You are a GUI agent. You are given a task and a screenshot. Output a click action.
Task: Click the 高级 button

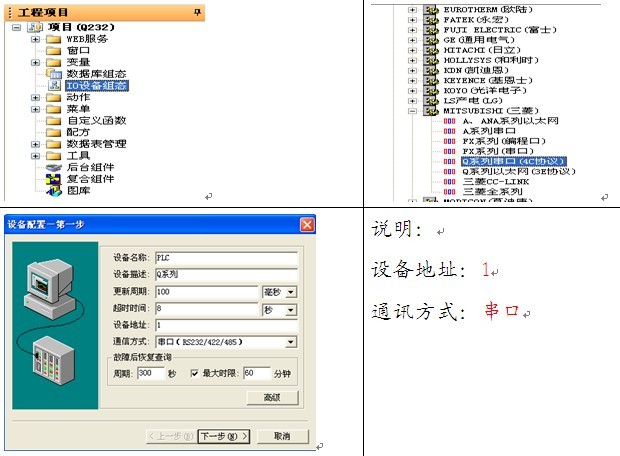coord(272,397)
